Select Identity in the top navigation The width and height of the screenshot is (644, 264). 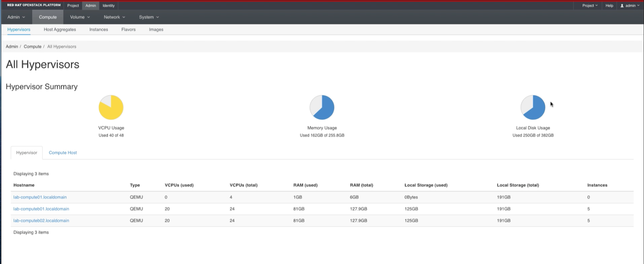(109, 6)
